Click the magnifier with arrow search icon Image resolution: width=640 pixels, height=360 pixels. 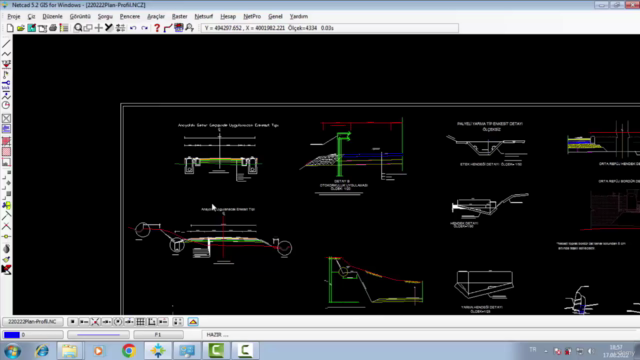(x=190, y=28)
